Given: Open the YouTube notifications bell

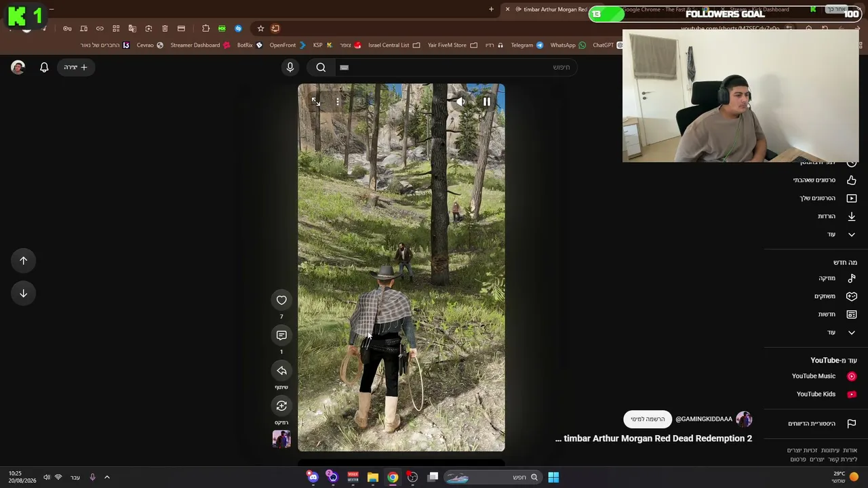Looking at the screenshot, I should click(44, 67).
